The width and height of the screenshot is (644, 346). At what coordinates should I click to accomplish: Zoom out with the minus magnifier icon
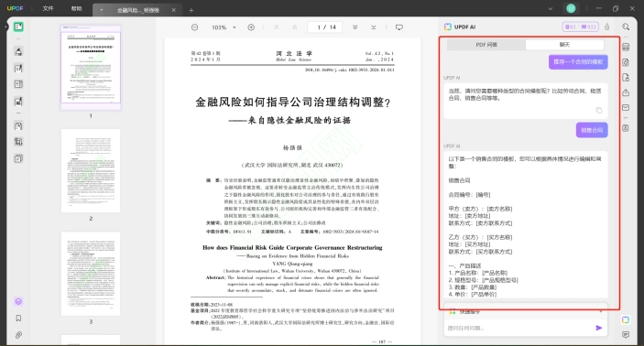(x=195, y=27)
